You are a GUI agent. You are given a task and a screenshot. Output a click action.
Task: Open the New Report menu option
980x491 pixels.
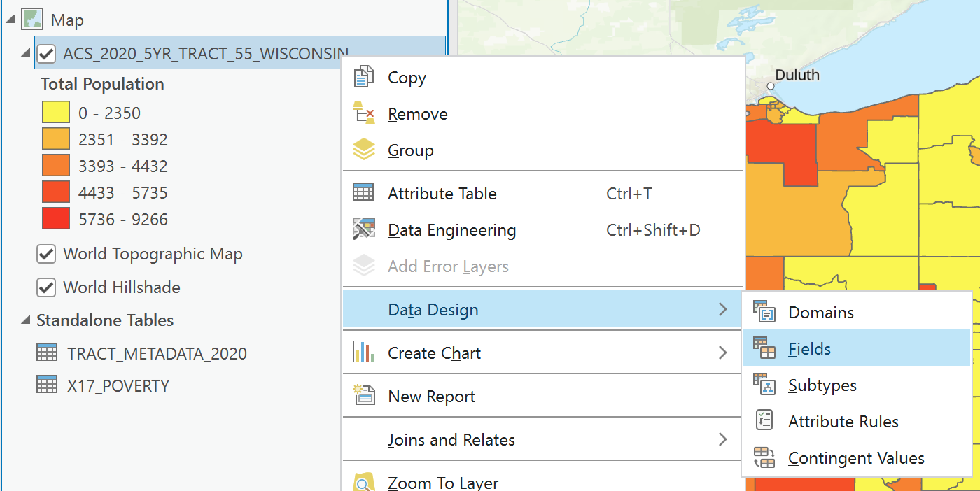431,397
